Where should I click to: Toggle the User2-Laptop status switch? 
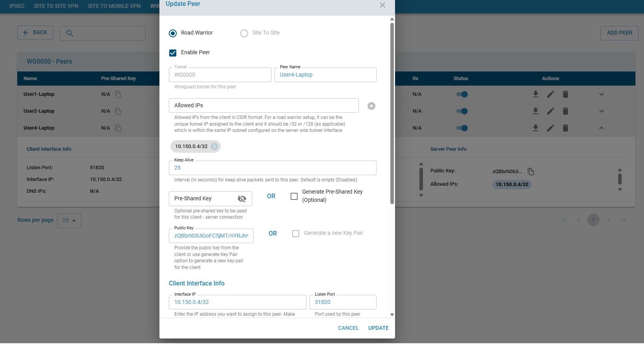coord(462,111)
